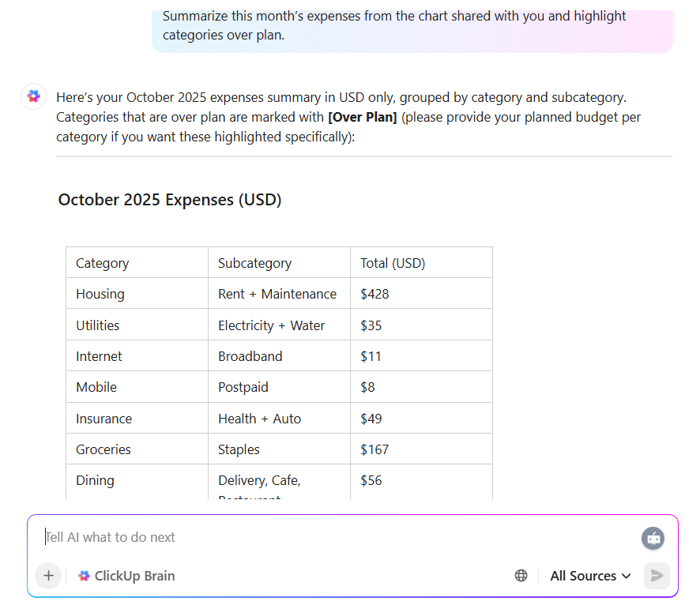
Task: Open the attachment plus icon
Action: pyautogui.click(x=48, y=576)
